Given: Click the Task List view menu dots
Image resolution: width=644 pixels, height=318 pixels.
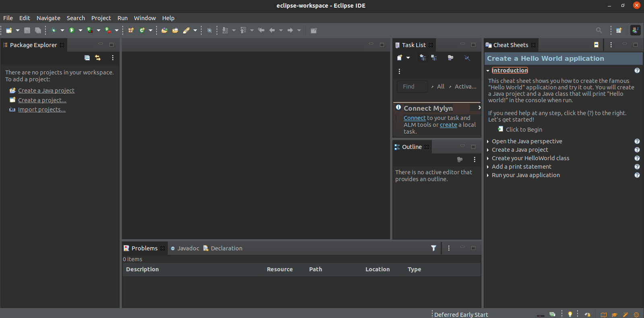Looking at the screenshot, I should (399, 71).
